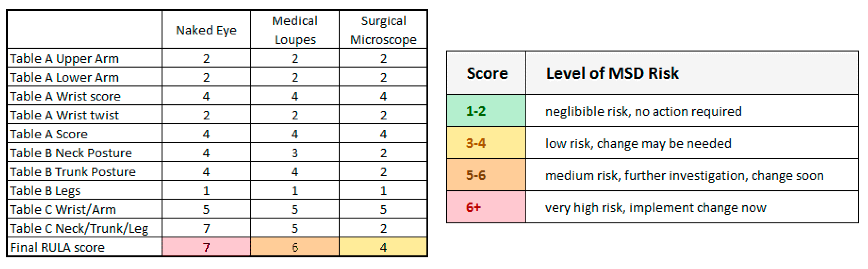868x269 pixels.
Task: Click the orange Final RULA score 6 cell
Action: click(295, 247)
